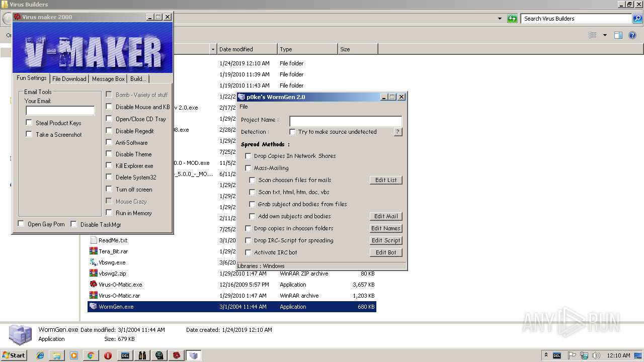
Task: Open the File menu in WormGen
Action: coord(244,107)
